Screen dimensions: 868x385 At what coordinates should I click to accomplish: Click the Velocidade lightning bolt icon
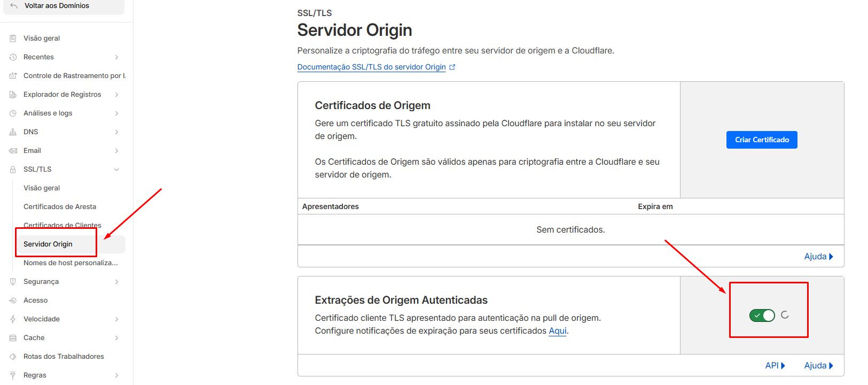coord(13,319)
